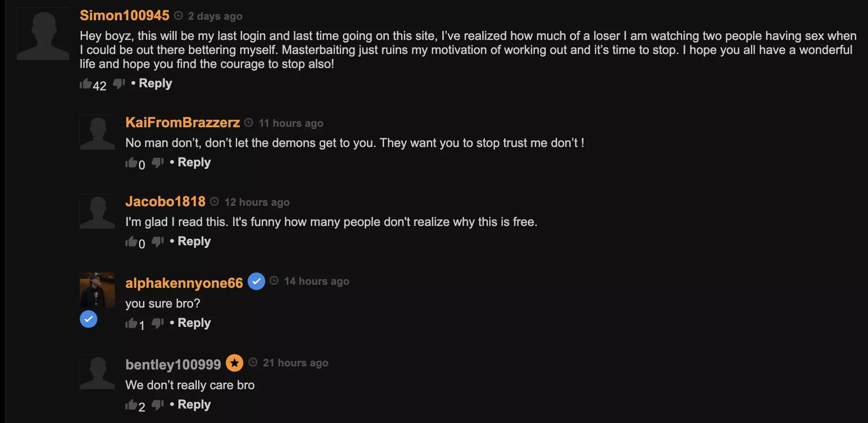868x423 pixels.
Task: Reply to Jacobo1818's comment
Action: click(x=194, y=241)
